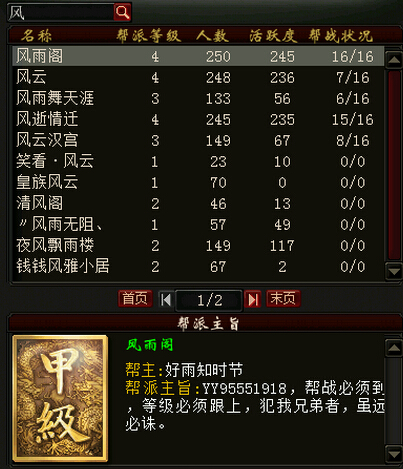Select the 风逝情迁 guild row

point(198,119)
